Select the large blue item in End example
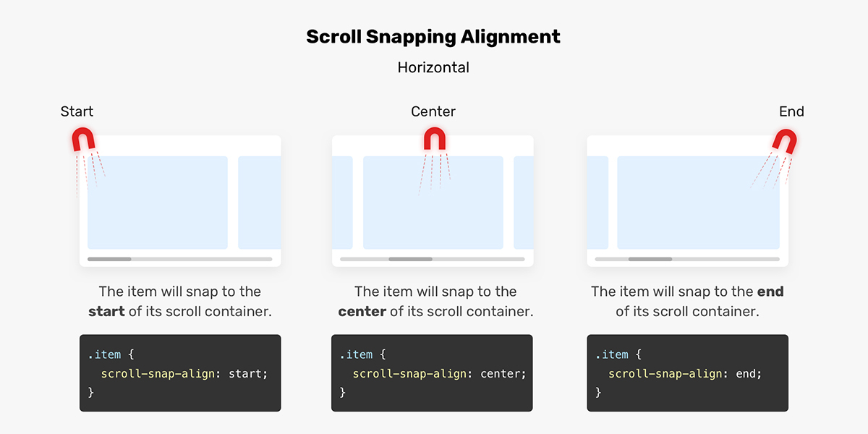 click(x=699, y=203)
